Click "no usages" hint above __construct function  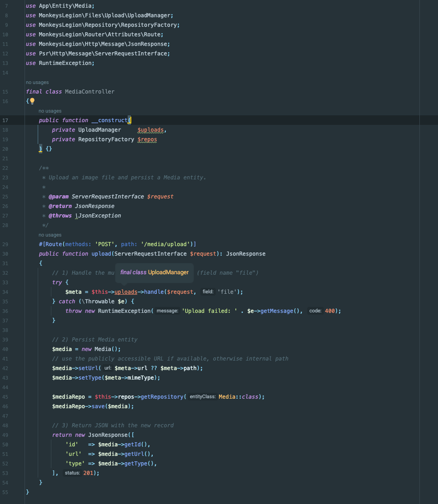pyautogui.click(x=50, y=111)
